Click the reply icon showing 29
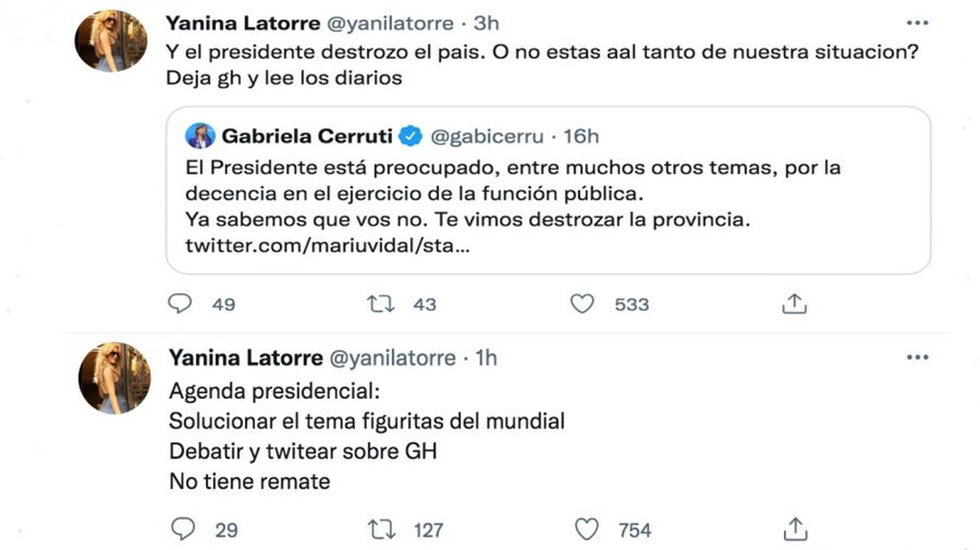Viewport: 980px width, 550px height. 181,529
